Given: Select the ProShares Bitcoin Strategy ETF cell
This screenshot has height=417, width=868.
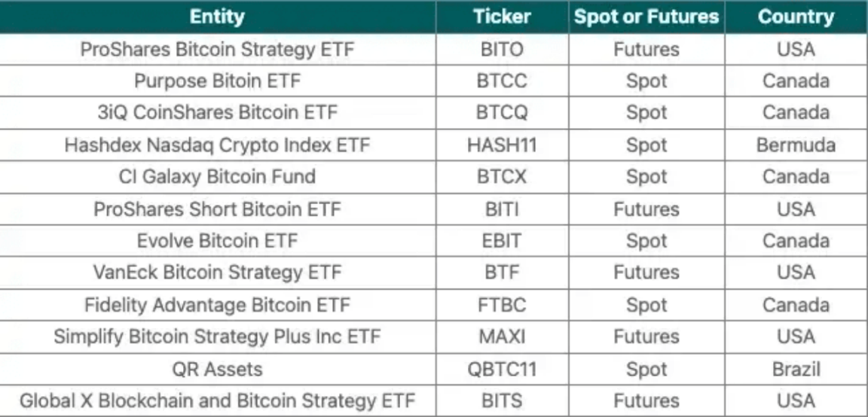Looking at the screenshot, I should coord(218,50).
